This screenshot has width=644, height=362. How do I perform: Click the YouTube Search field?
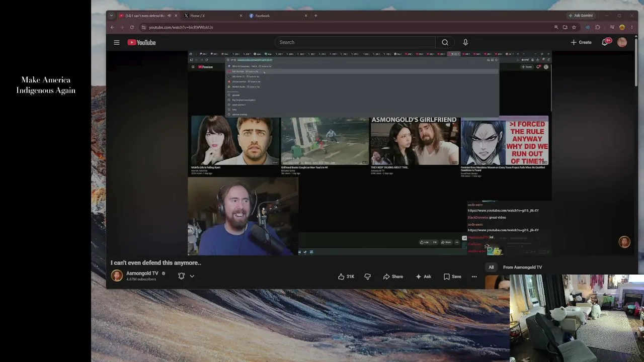[x=355, y=42]
